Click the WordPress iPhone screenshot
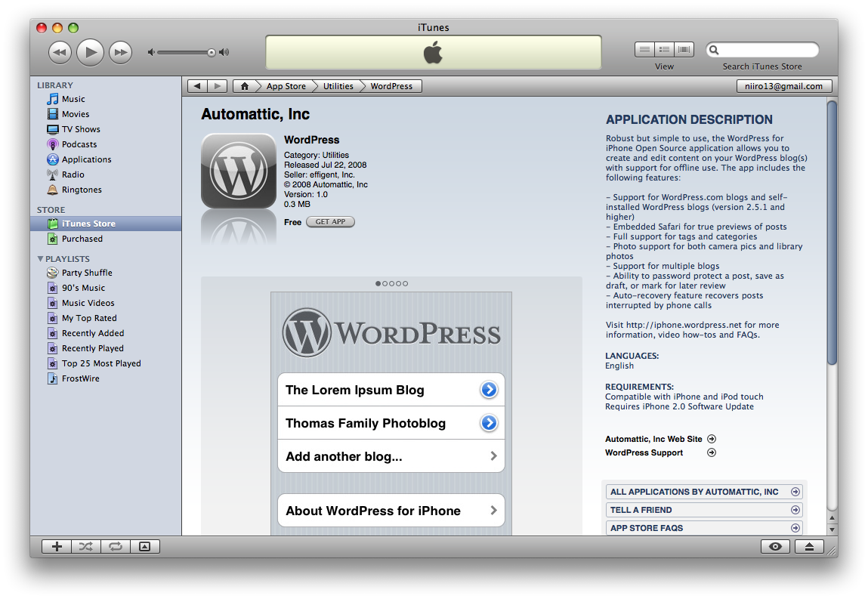 click(391, 413)
